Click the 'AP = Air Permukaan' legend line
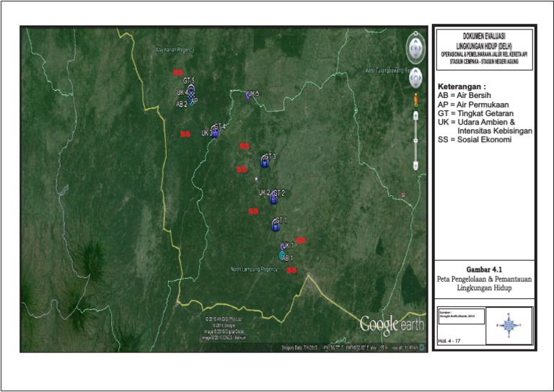554x392 pixels. pyautogui.click(x=473, y=104)
